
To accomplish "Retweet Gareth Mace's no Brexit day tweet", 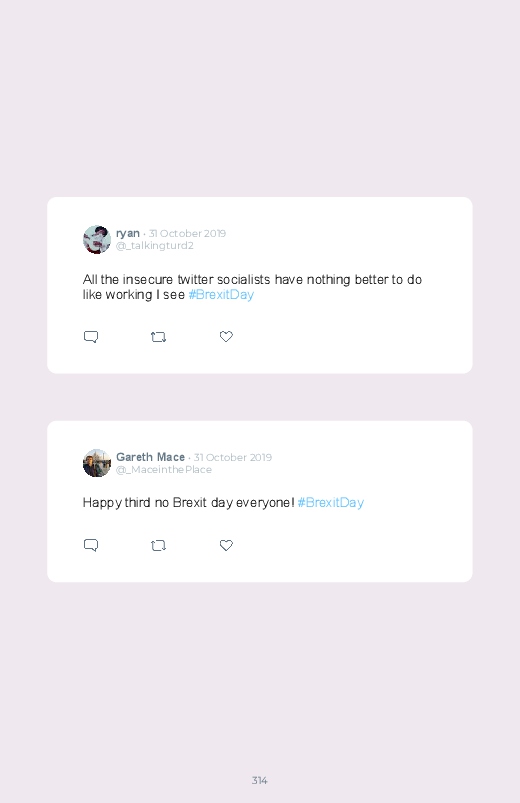I will [158, 545].
